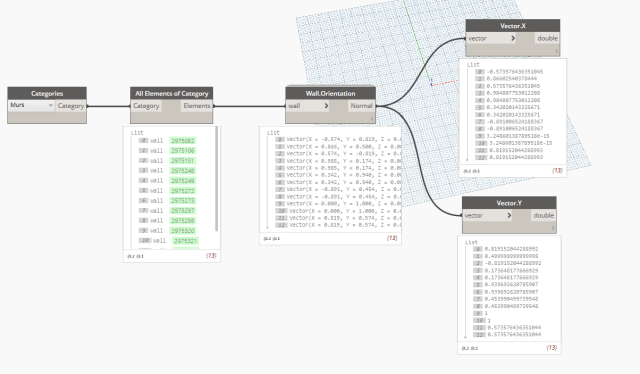Click the lacing icon on Vector.Y node

[x=553, y=228]
